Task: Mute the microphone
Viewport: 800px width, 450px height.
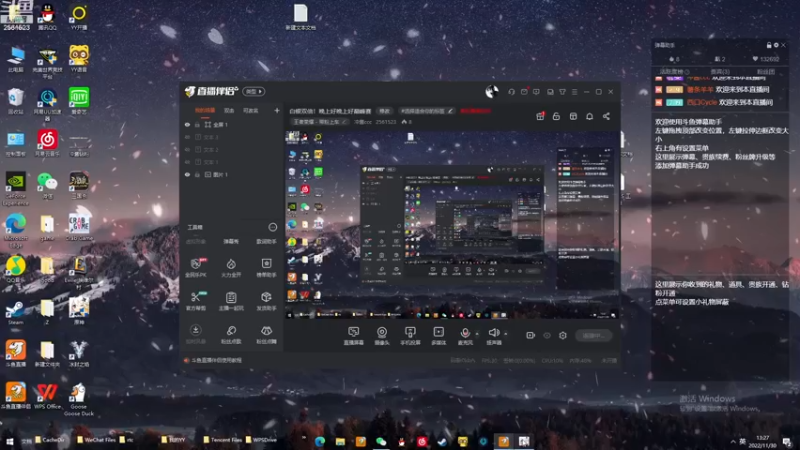Action: [x=465, y=333]
